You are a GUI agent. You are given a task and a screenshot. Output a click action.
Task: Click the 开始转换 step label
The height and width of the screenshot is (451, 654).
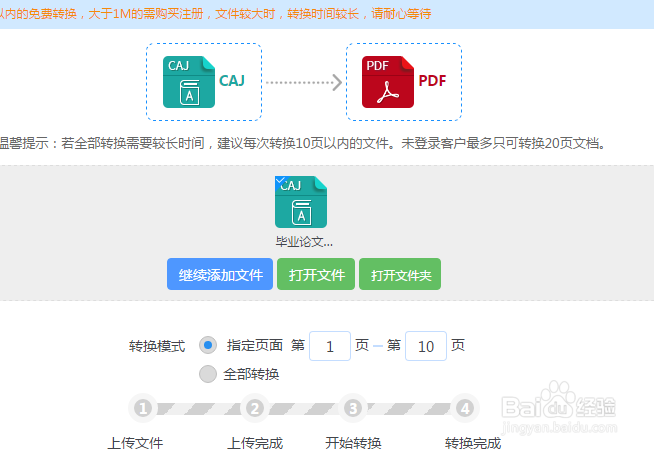pos(353,443)
